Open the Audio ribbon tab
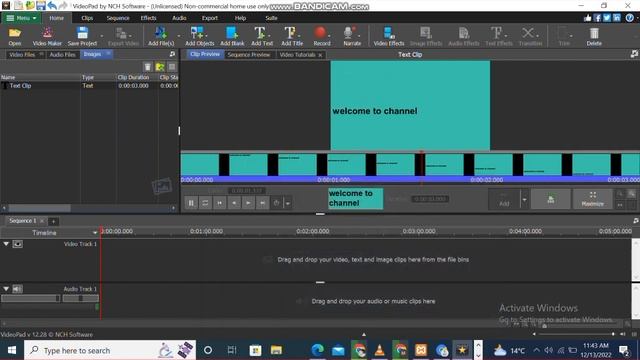640x360 pixels. [179, 18]
